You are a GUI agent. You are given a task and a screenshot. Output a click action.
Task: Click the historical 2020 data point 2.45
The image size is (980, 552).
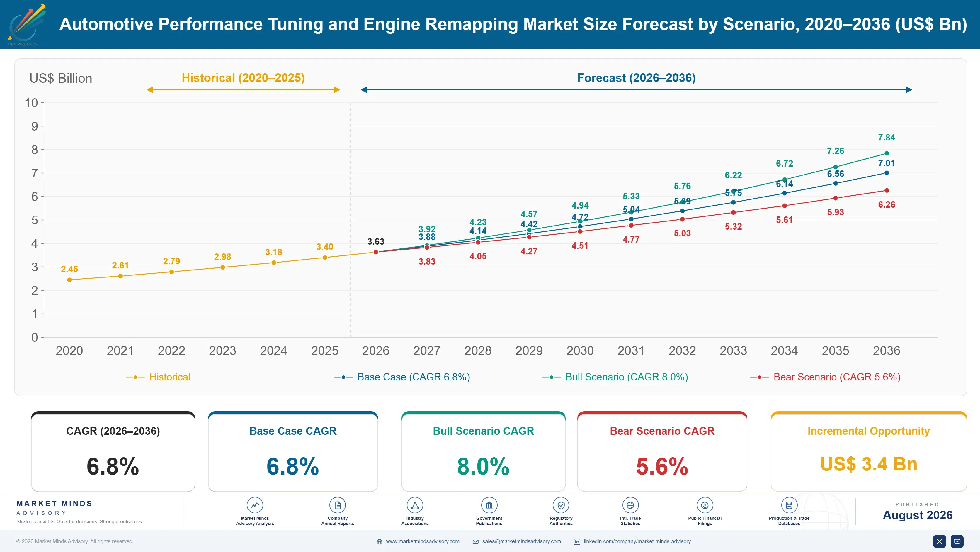click(70, 280)
